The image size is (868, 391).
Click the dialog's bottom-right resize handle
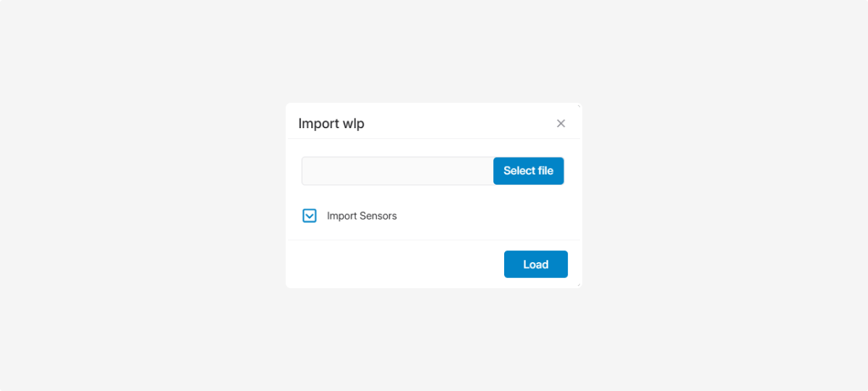coord(579,285)
